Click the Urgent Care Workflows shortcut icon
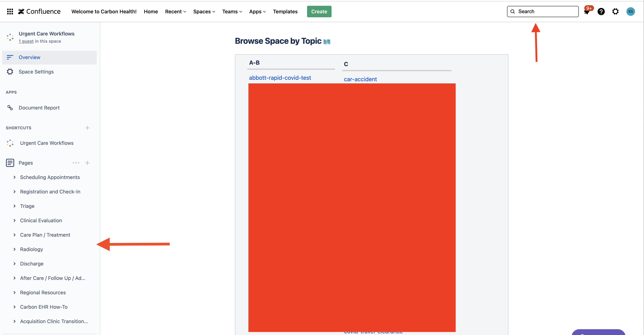The width and height of the screenshot is (644, 335). coord(10,143)
